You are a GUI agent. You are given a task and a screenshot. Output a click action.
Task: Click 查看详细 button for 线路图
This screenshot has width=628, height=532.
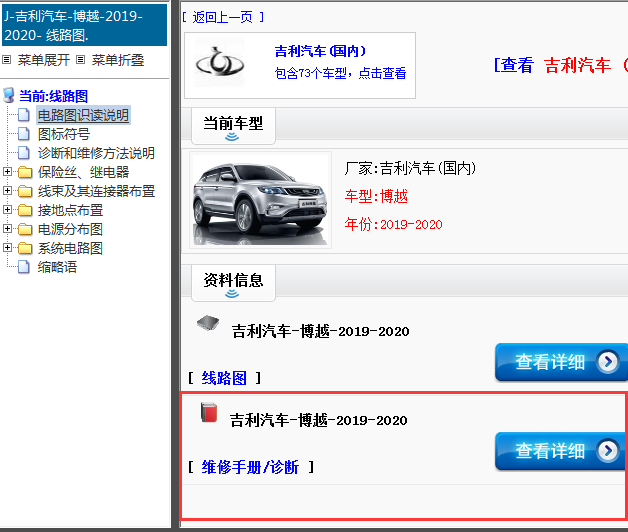[561, 362]
